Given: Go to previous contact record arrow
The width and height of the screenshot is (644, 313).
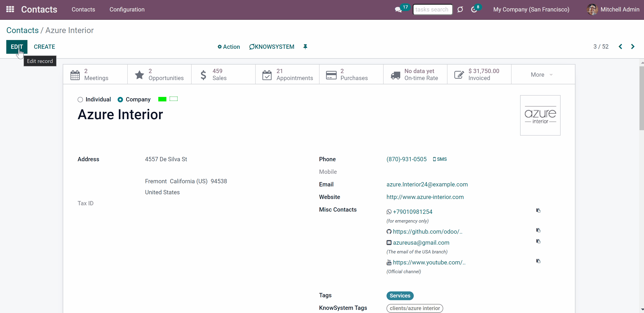Looking at the screenshot, I should coord(620,47).
